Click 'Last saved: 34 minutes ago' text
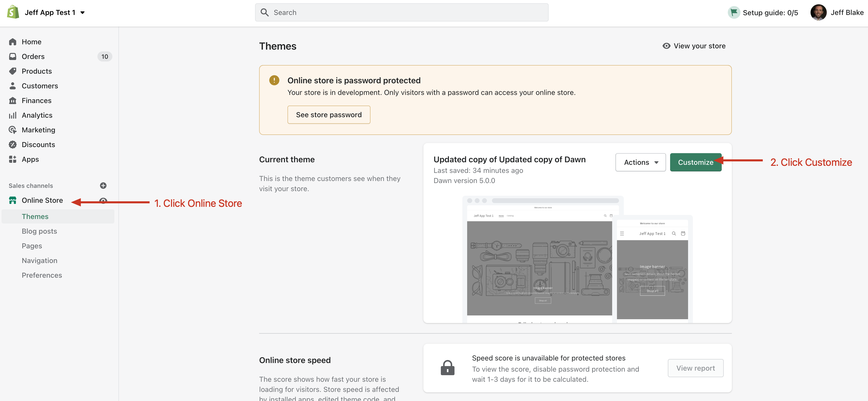The height and width of the screenshot is (401, 868). click(x=478, y=171)
